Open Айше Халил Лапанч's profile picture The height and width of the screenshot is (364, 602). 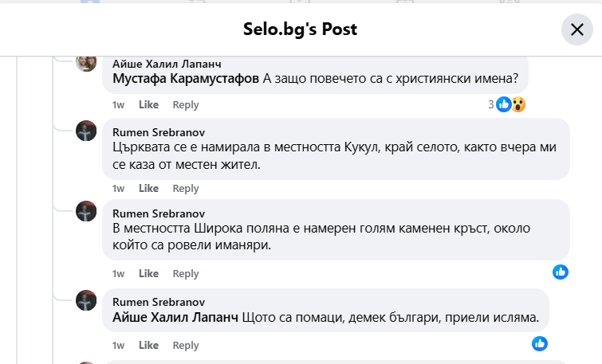[x=86, y=62]
